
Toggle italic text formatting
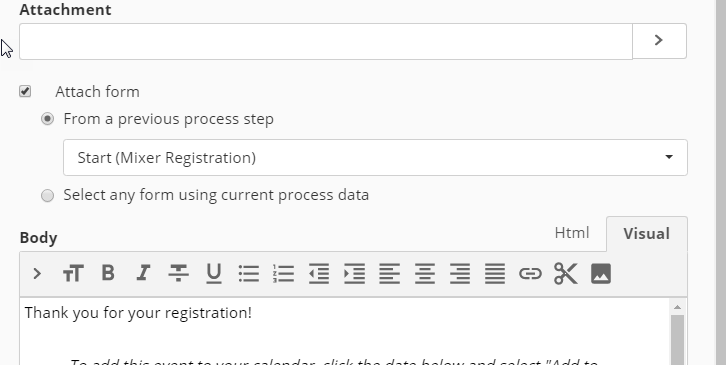144,273
